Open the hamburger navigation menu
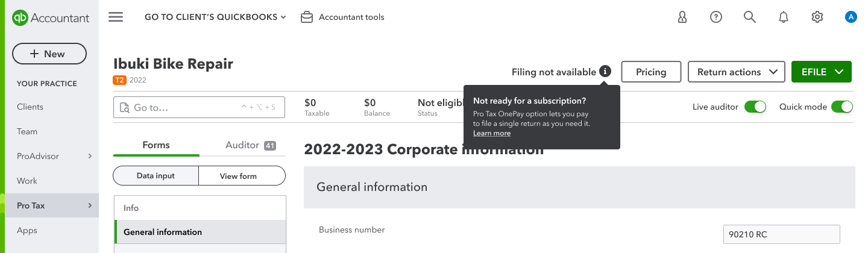 point(116,17)
